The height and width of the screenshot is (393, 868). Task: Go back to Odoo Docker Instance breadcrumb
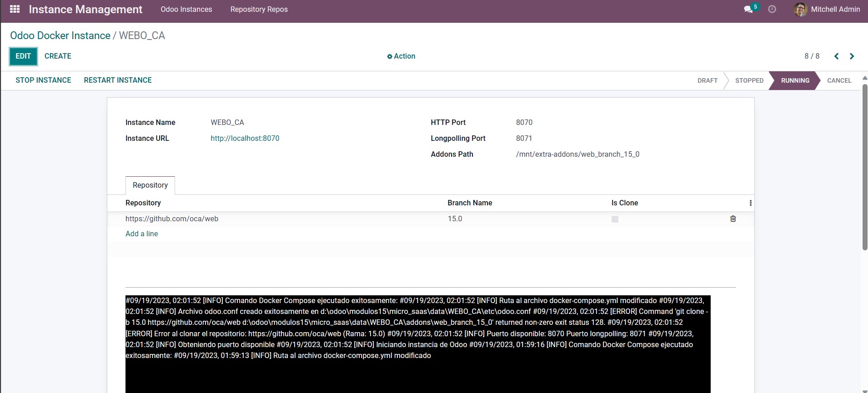click(x=60, y=35)
